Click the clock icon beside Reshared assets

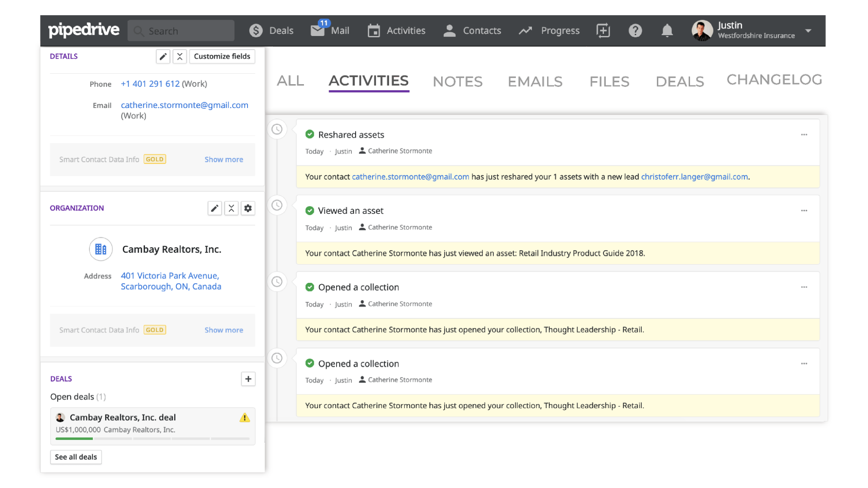(277, 129)
